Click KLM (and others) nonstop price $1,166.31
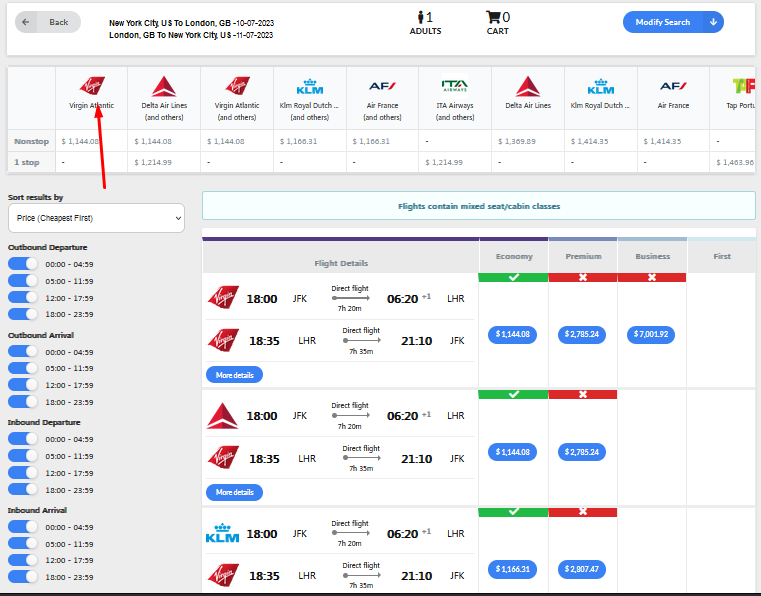The height and width of the screenshot is (596, 761). click(298, 141)
